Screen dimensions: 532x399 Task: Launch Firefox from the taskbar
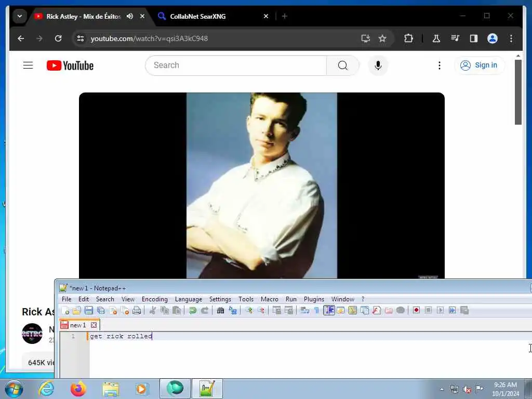tap(78, 389)
